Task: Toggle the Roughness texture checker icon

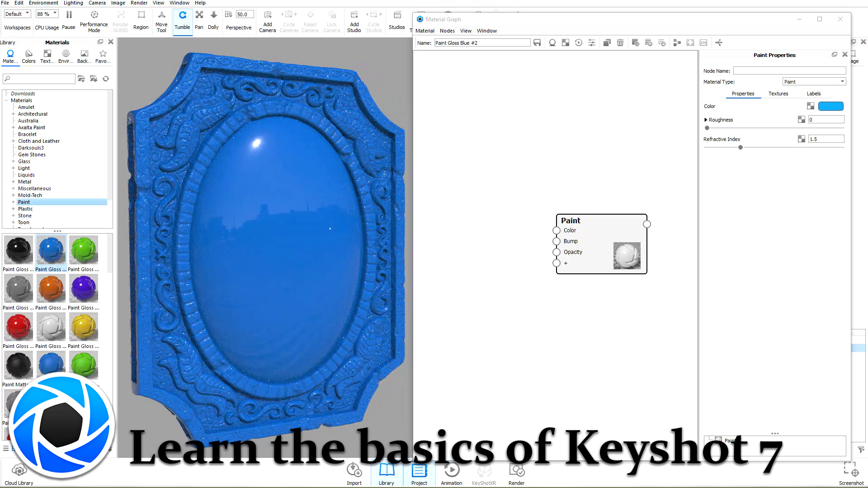Action: point(802,120)
